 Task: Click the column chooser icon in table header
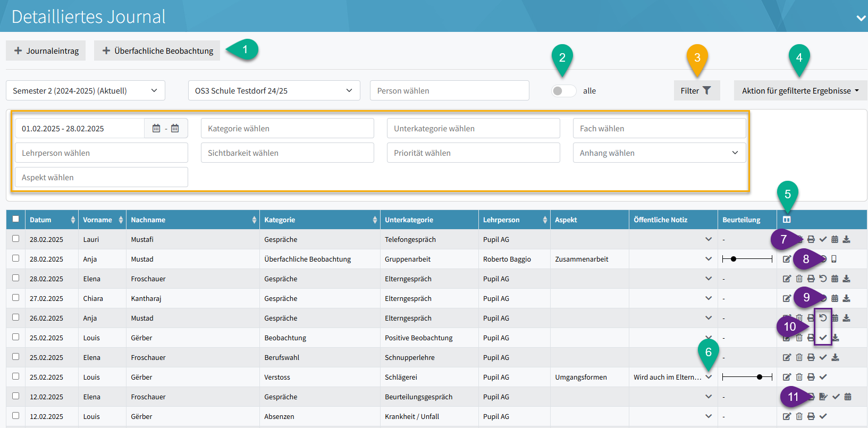[x=787, y=220]
